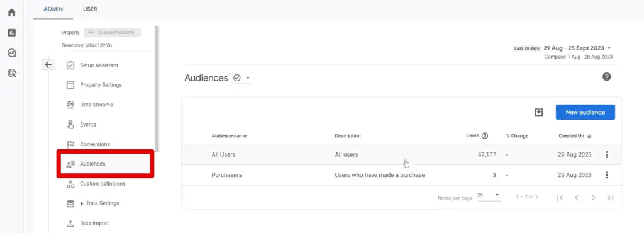The image size is (644, 233).
Task: Open Setup Assistant menu item
Action: pos(99,65)
